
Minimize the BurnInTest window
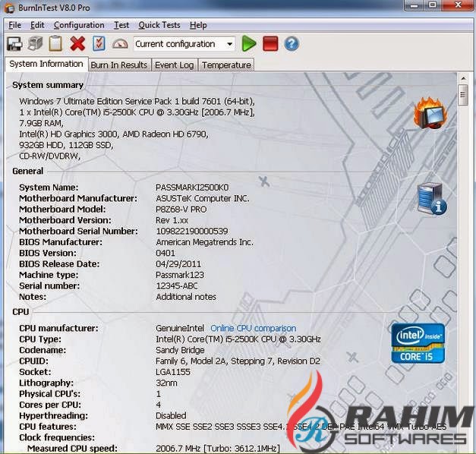coord(414,5)
